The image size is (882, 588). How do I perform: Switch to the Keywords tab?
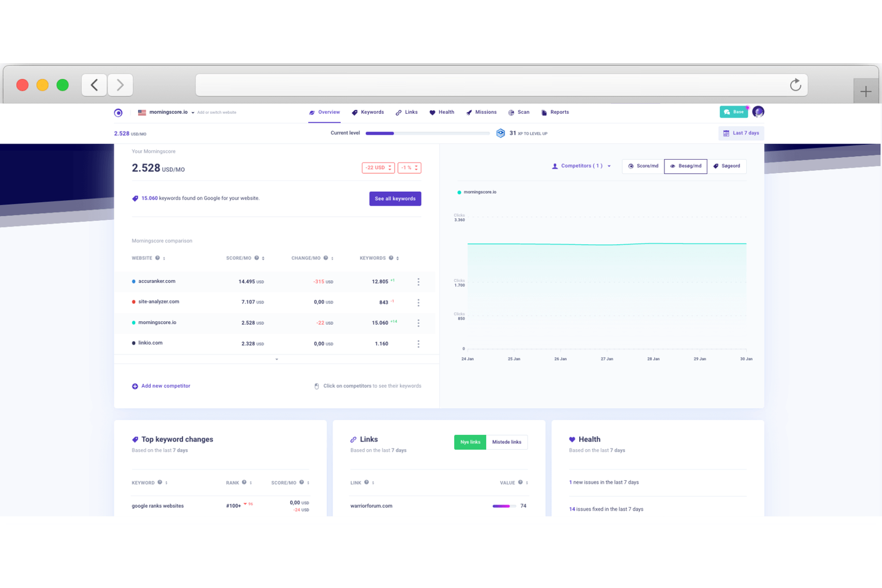point(368,112)
